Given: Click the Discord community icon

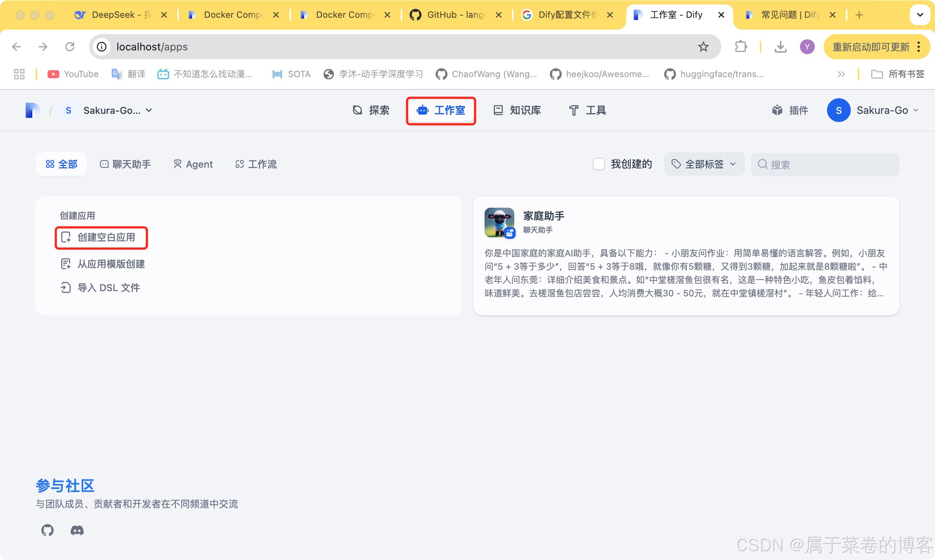Looking at the screenshot, I should click(77, 530).
